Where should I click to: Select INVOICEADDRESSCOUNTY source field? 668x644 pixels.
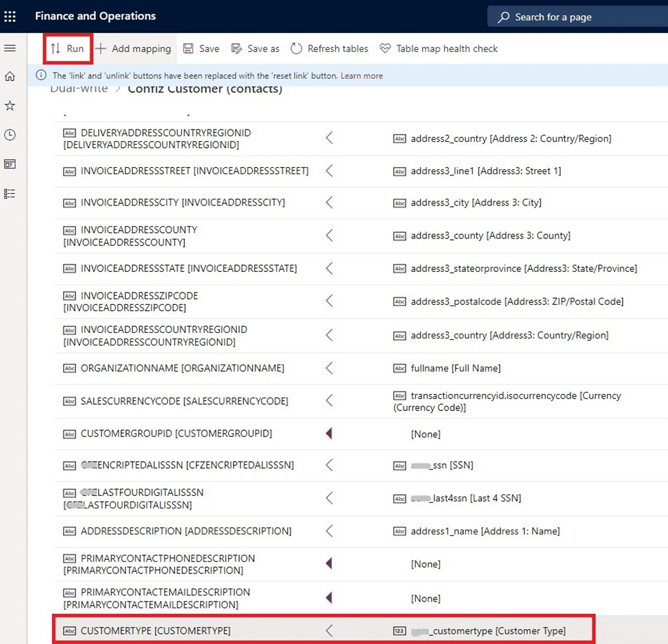[x=130, y=236]
